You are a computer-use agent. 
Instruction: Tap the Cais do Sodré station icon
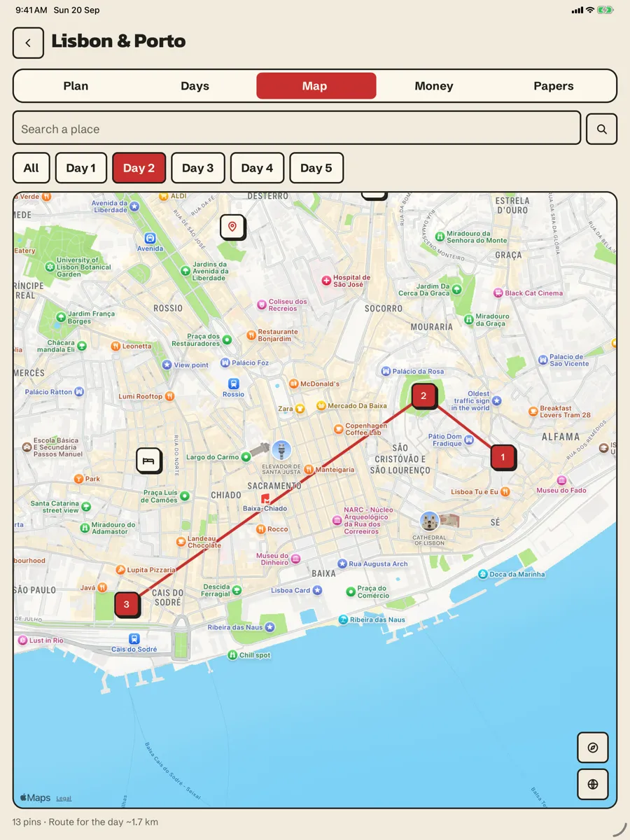point(134,638)
